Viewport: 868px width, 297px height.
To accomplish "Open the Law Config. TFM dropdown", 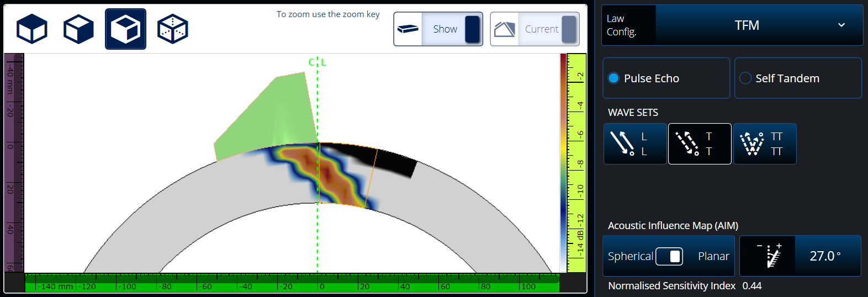I will click(747, 25).
